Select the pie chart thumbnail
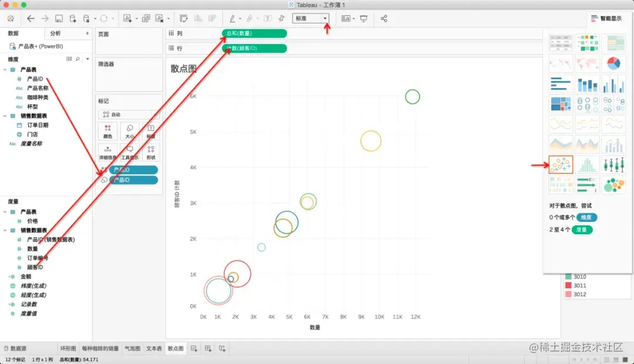634x364 pixels. (x=613, y=63)
